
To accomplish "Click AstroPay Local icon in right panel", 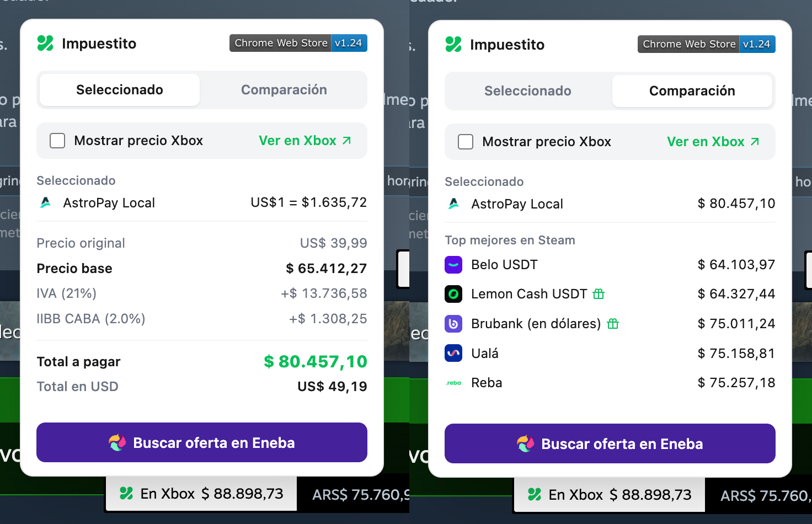I will point(454,204).
